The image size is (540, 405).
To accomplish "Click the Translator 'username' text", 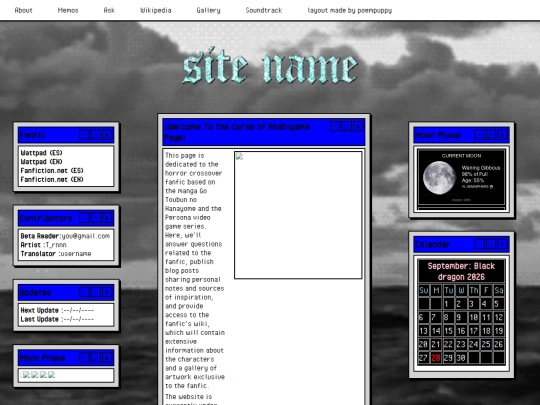I will click(x=76, y=254).
